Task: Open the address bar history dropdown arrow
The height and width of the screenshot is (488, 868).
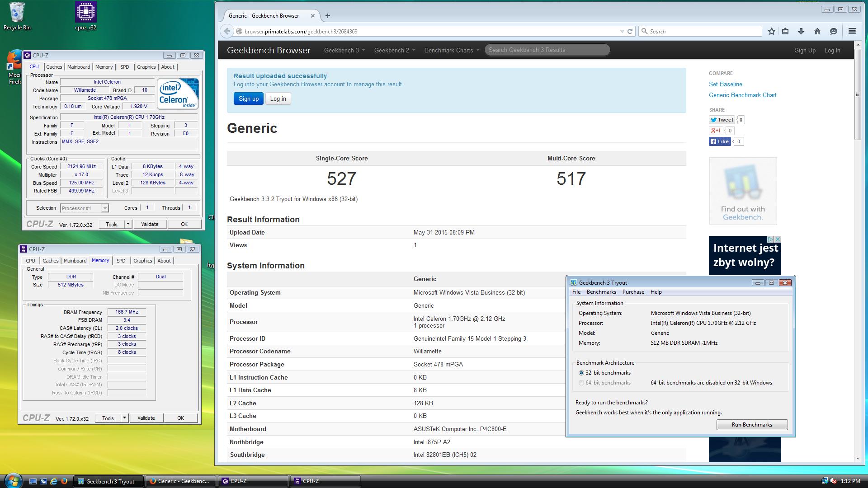Action: [x=622, y=31]
